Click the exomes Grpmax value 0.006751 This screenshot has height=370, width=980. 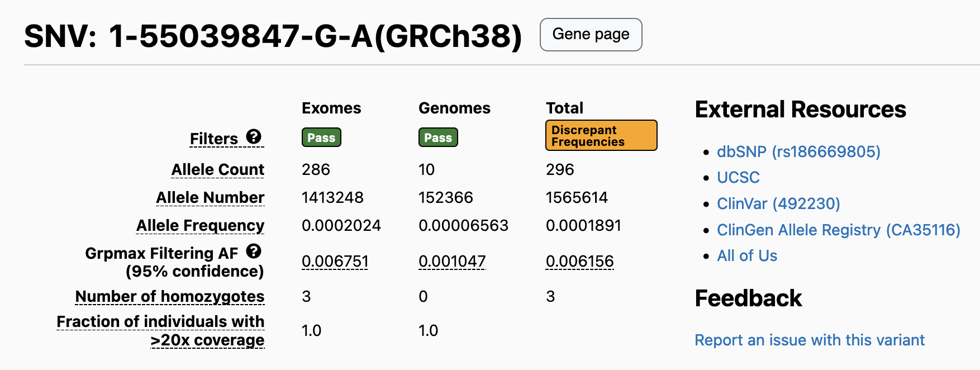click(335, 261)
